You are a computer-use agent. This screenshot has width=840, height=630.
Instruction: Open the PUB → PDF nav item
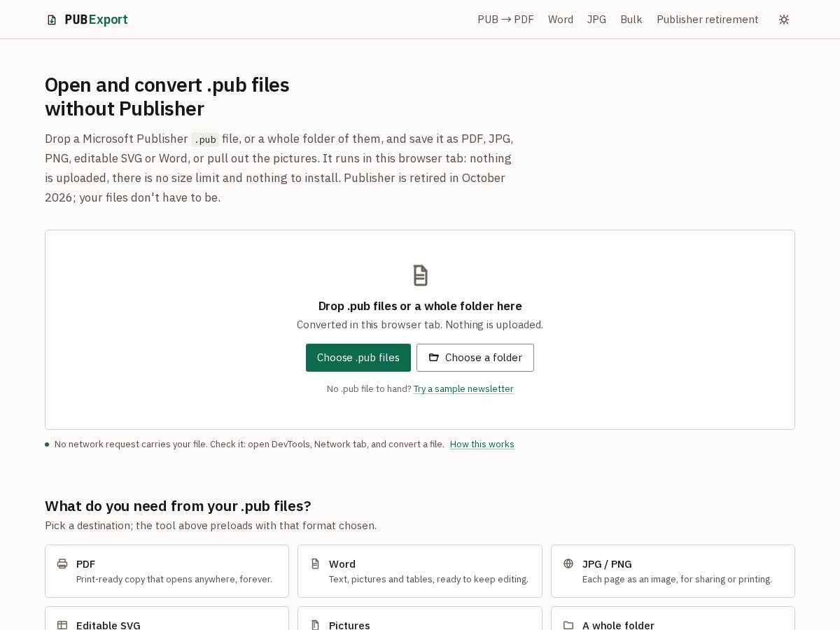505,20
